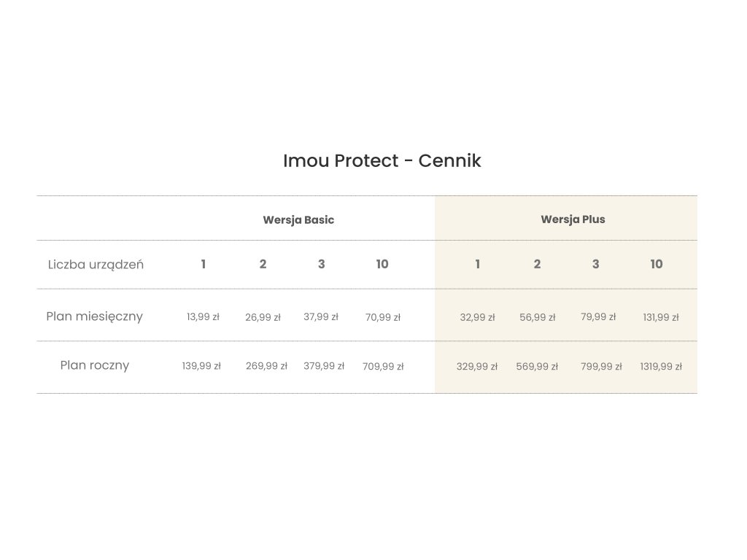This screenshot has height=560, width=747.
Task: Click the 799,99 zł yearly price
Action: [601, 367]
